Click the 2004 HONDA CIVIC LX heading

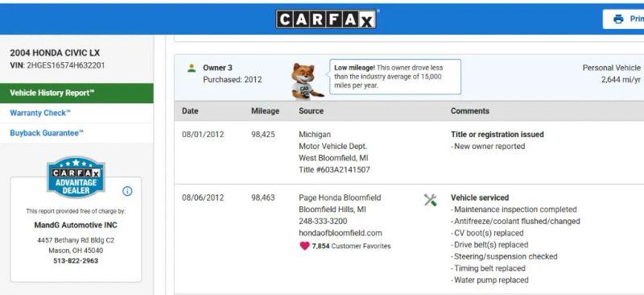(x=55, y=52)
